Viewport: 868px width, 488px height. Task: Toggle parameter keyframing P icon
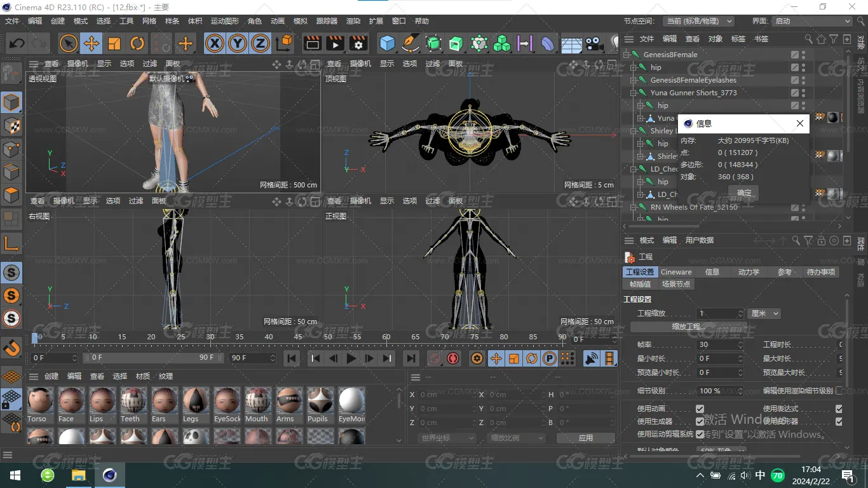tap(550, 358)
